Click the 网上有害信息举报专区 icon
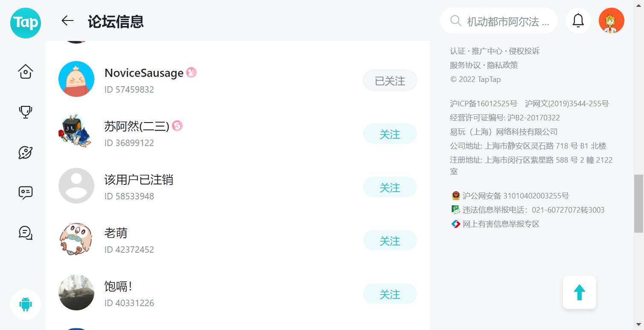The width and height of the screenshot is (644, 330). tap(456, 224)
